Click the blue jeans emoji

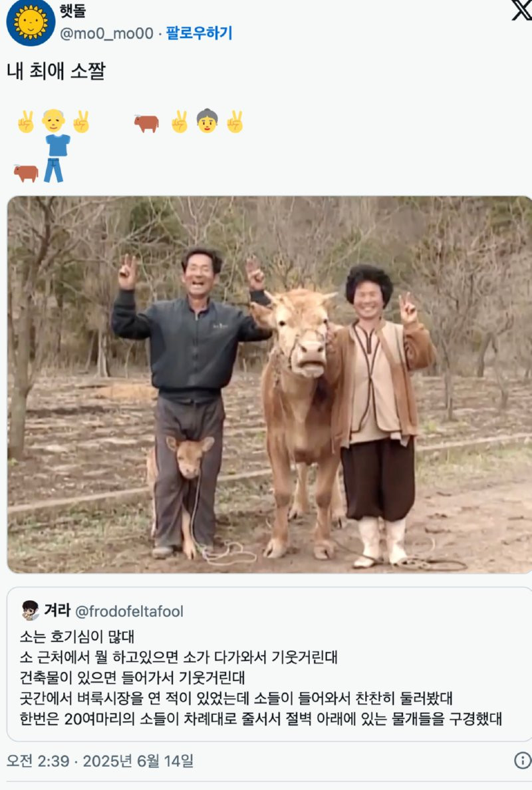(x=53, y=170)
